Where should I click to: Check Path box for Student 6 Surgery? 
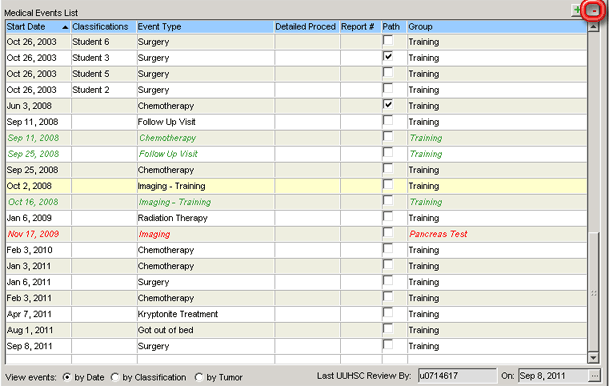[388, 40]
